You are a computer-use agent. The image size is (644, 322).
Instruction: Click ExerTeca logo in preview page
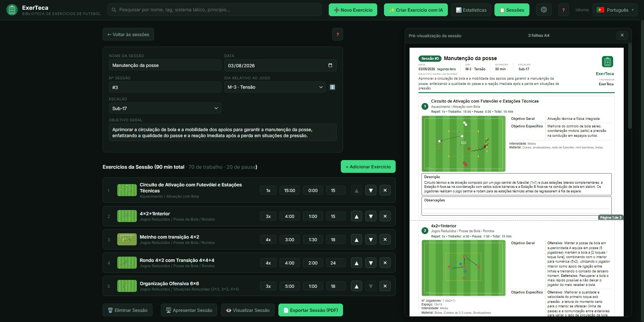[x=607, y=62]
